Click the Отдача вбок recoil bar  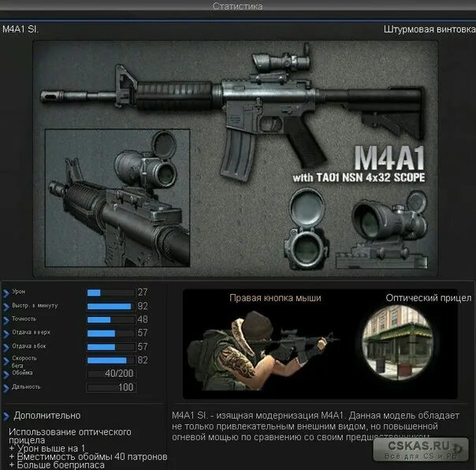point(111,347)
